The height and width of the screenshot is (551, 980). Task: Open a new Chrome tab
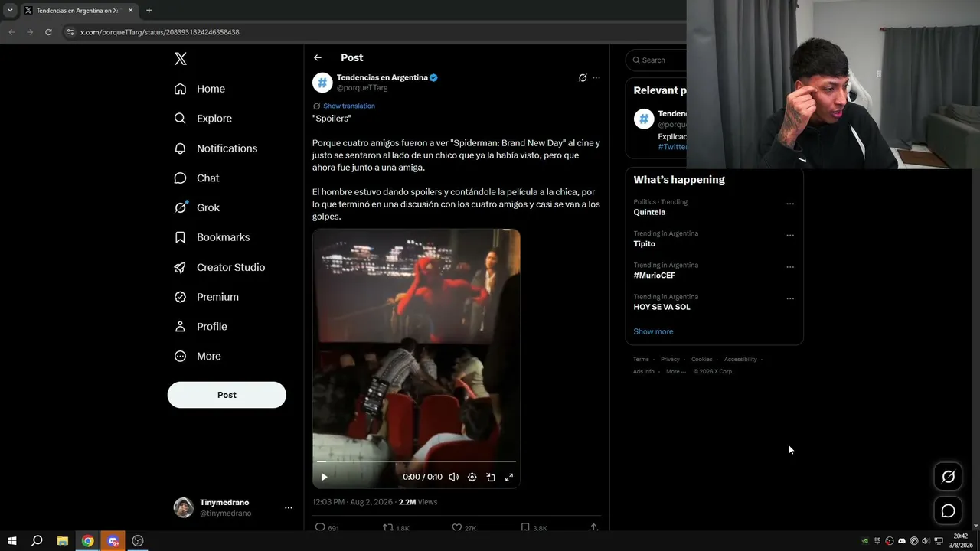click(x=149, y=11)
